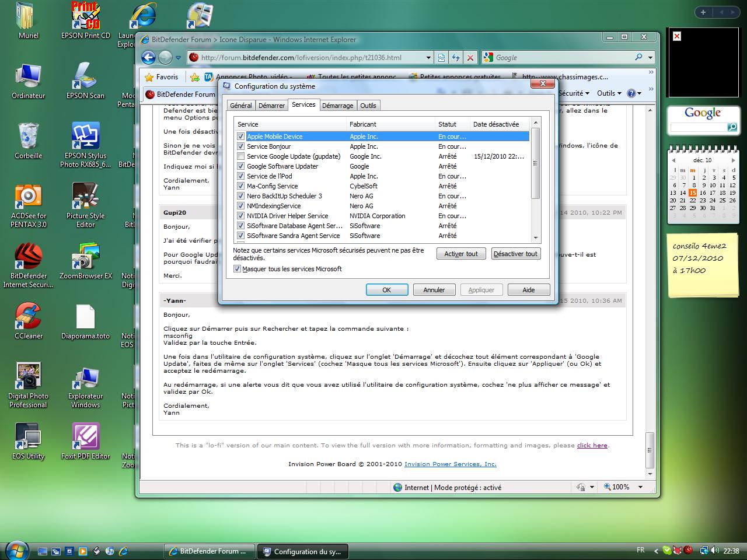Click Activer tout button
Viewport: 747px width, 560px height.
(461, 254)
